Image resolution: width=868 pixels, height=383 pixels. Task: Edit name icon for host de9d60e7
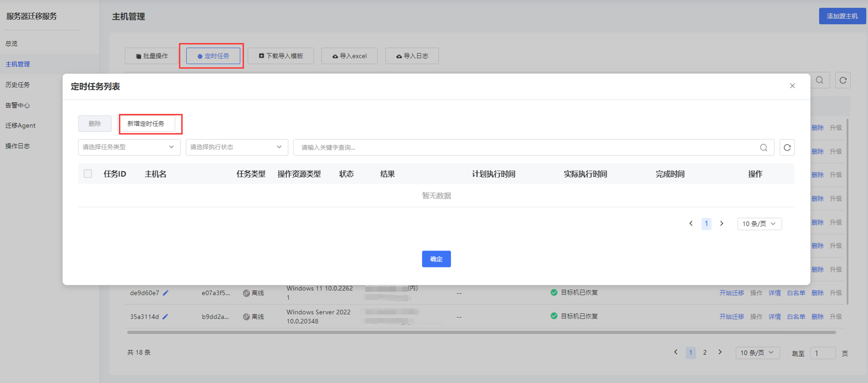point(165,293)
